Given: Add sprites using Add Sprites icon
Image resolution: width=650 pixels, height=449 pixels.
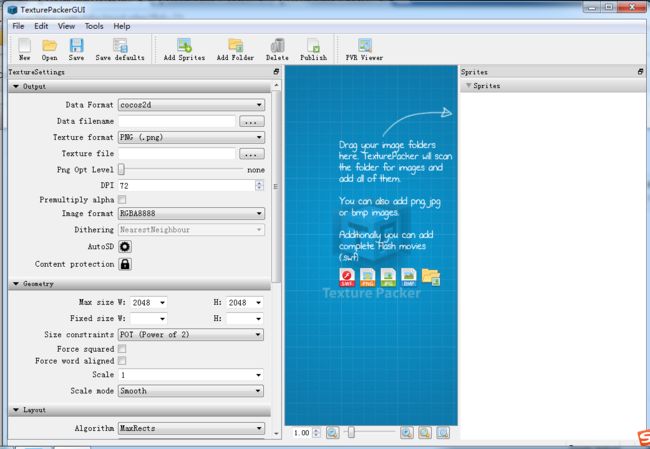Looking at the screenshot, I should pos(184,49).
